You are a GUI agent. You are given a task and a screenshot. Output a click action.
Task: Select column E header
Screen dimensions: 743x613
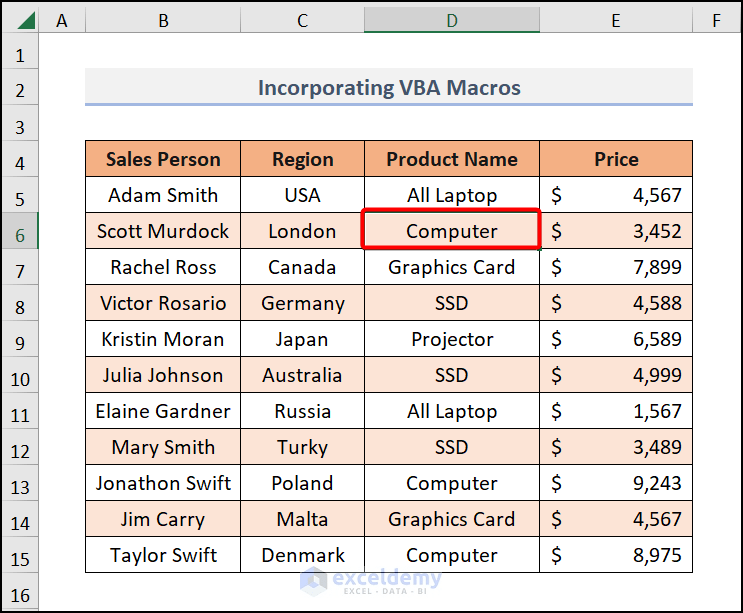pos(616,21)
